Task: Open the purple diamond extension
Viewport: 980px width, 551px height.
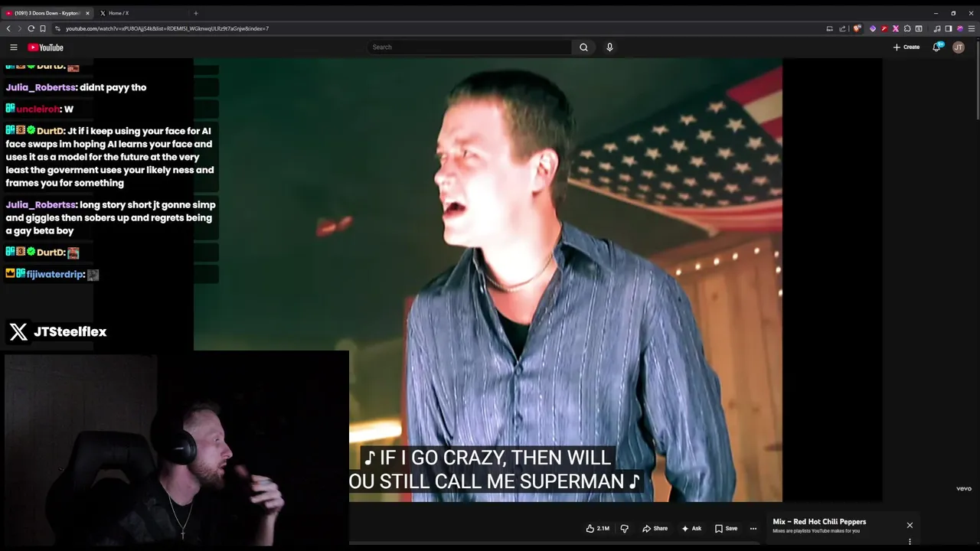Action: point(873,28)
